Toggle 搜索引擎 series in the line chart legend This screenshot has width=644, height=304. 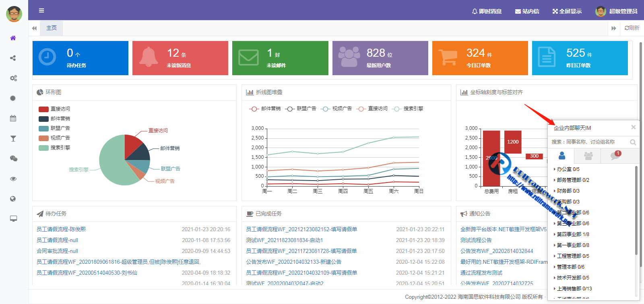408,109
